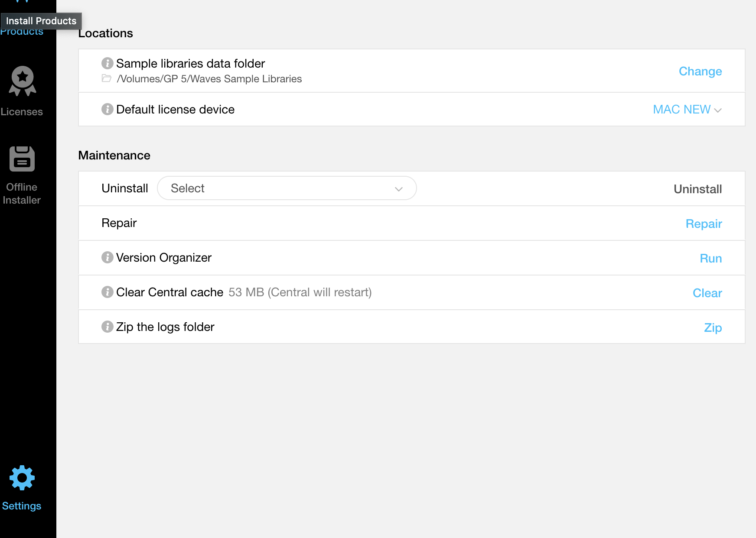Open the Uninstall Select dropdown

click(286, 188)
